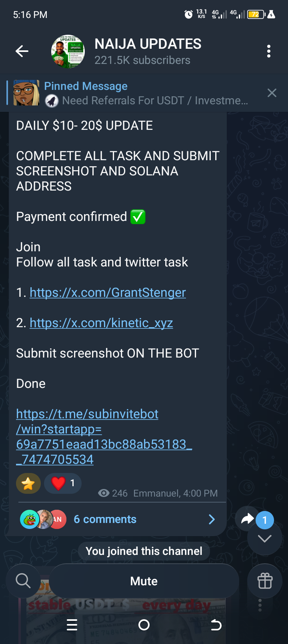Tap the back arrow icon
The width and height of the screenshot is (288, 644).
tap(22, 51)
